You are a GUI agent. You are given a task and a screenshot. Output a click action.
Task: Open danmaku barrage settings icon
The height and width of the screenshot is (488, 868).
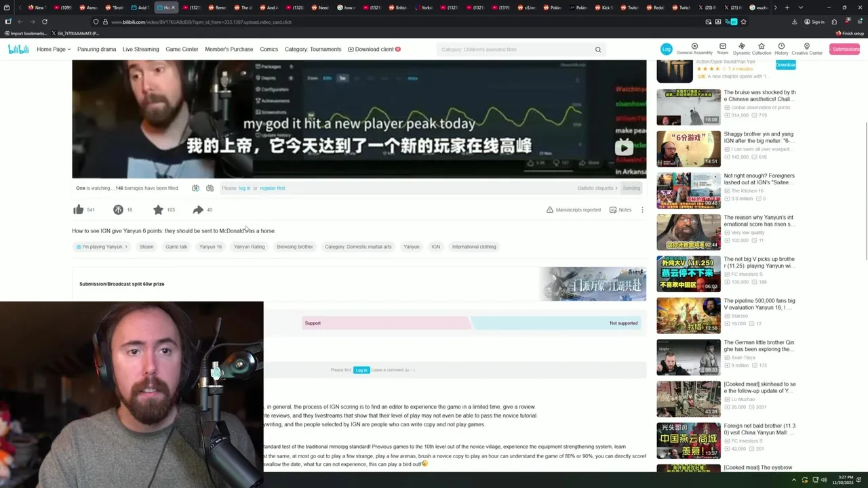coord(210,188)
